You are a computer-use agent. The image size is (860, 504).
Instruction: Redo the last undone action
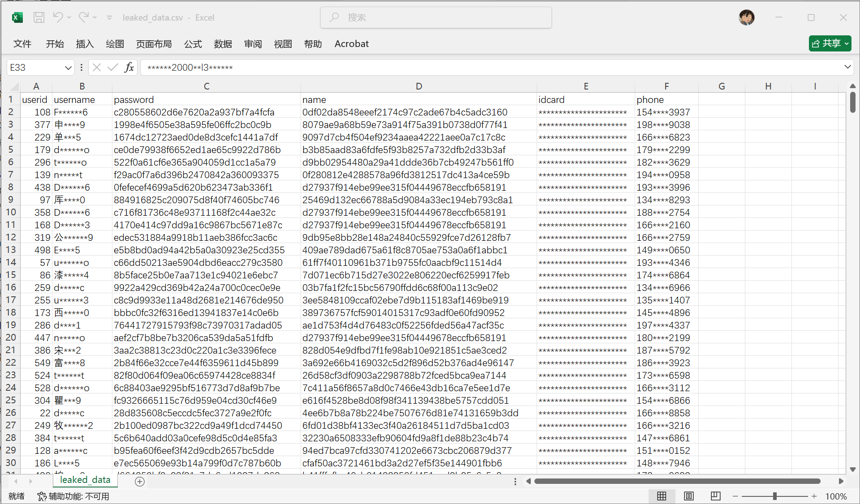point(83,17)
